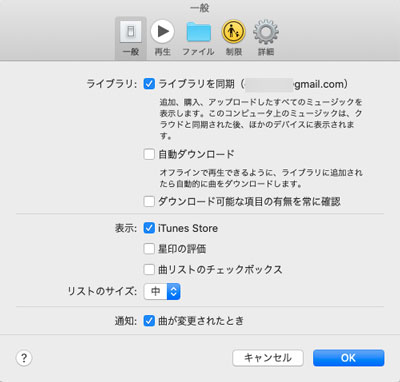Toggle the iTunes Store display checkbox

click(149, 228)
